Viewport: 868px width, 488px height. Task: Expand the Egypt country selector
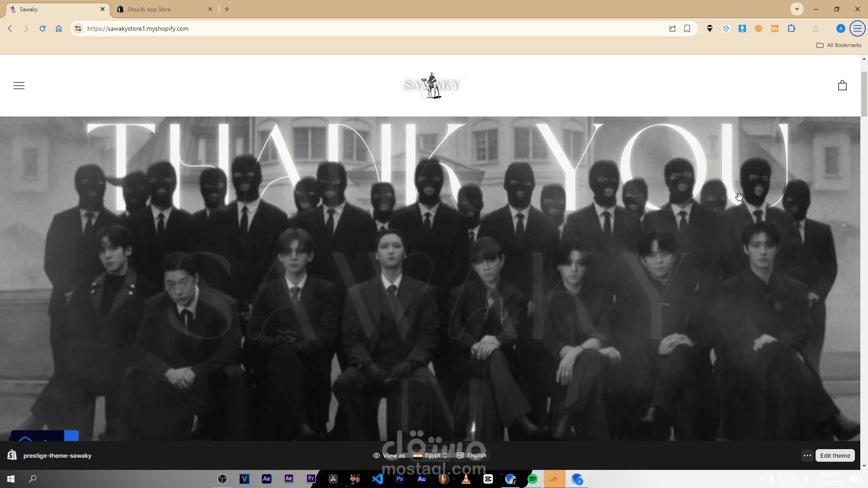(x=431, y=455)
